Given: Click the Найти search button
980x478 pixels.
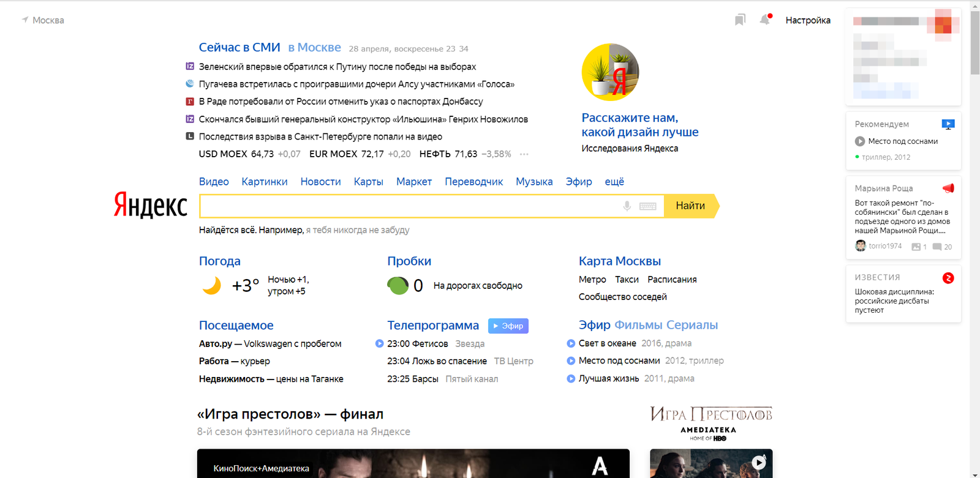Looking at the screenshot, I should pyautogui.click(x=691, y=206).
